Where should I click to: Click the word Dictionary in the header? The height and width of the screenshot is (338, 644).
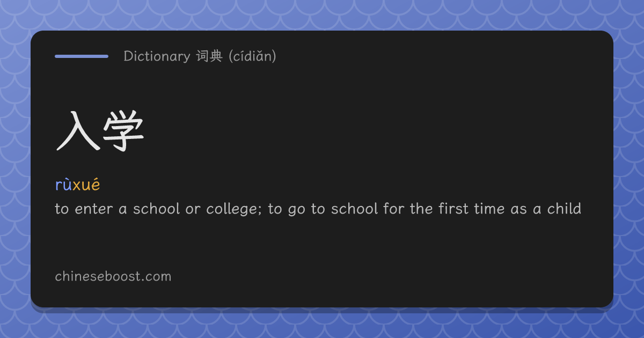pos(157,56)
